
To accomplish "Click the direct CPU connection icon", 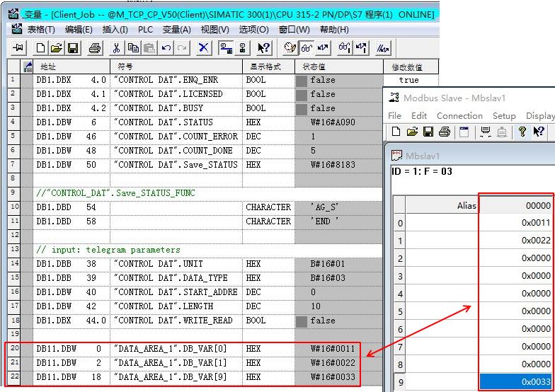I will (x=242, y=48).
